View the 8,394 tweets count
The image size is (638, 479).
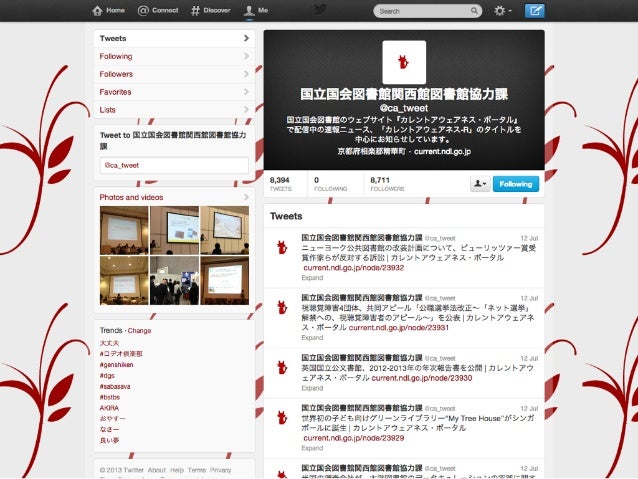tap(281, 184)
